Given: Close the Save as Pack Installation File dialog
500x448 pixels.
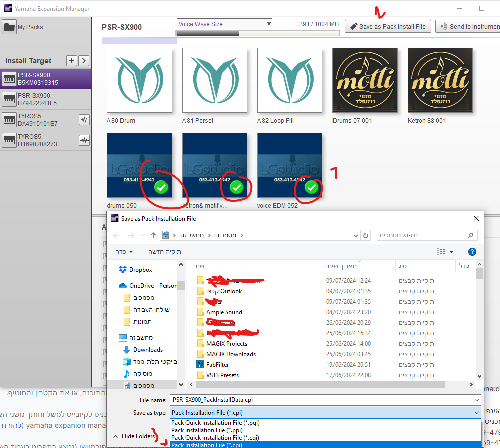Looking at the screenshot, I should click(476, 218).
